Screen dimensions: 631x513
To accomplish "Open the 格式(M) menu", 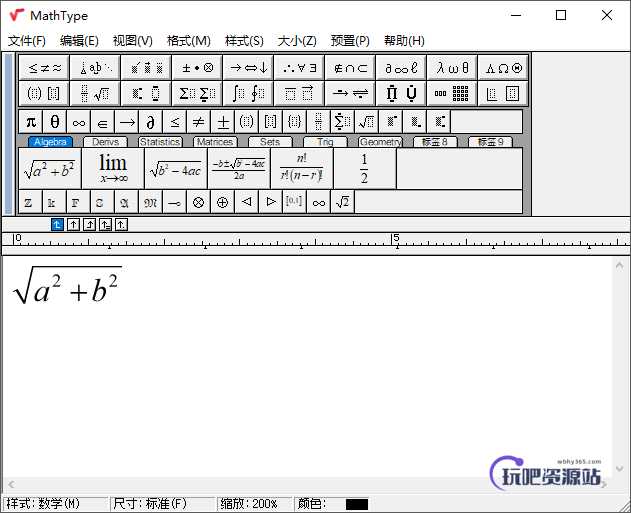I will [189, 41].
